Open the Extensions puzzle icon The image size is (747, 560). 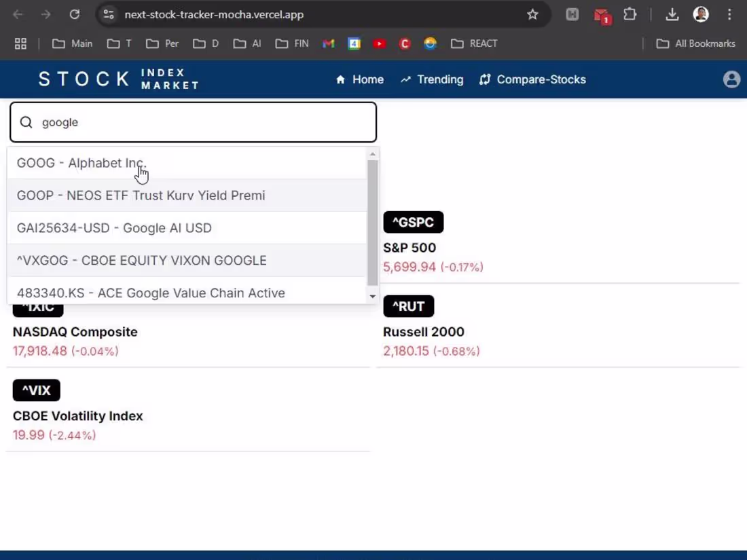630,14
